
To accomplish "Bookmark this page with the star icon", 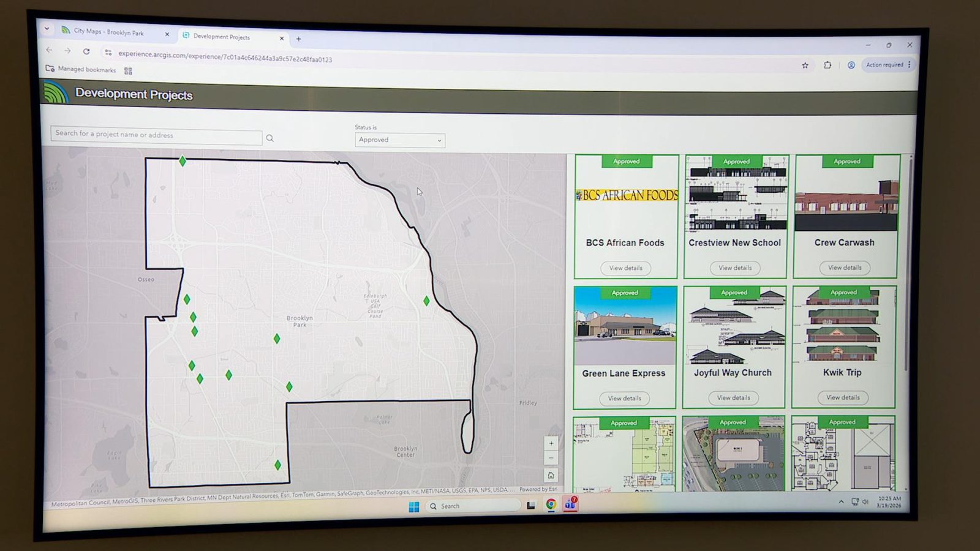I will (x=805, y=64).
